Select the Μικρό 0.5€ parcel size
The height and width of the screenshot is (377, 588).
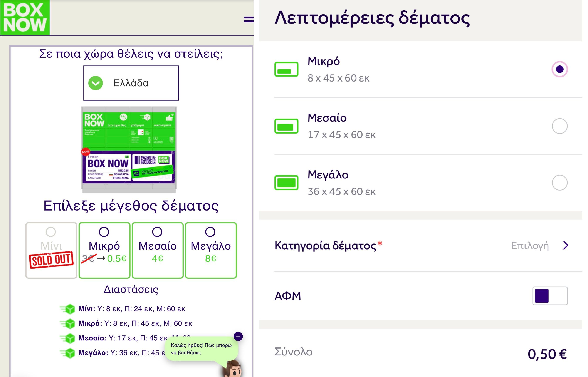click(x=104, y=250)
